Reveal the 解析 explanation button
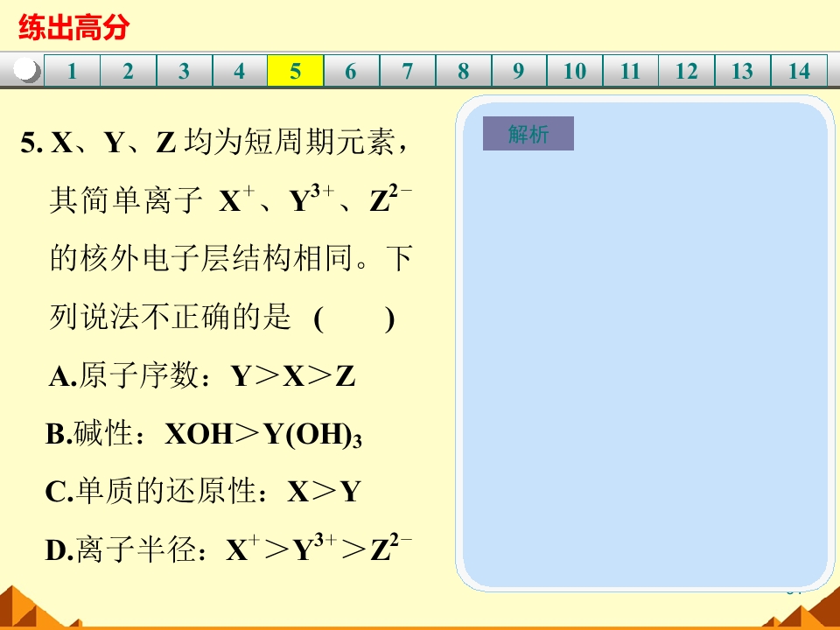This screenshot has height=630, width=840. coord(528,133)
